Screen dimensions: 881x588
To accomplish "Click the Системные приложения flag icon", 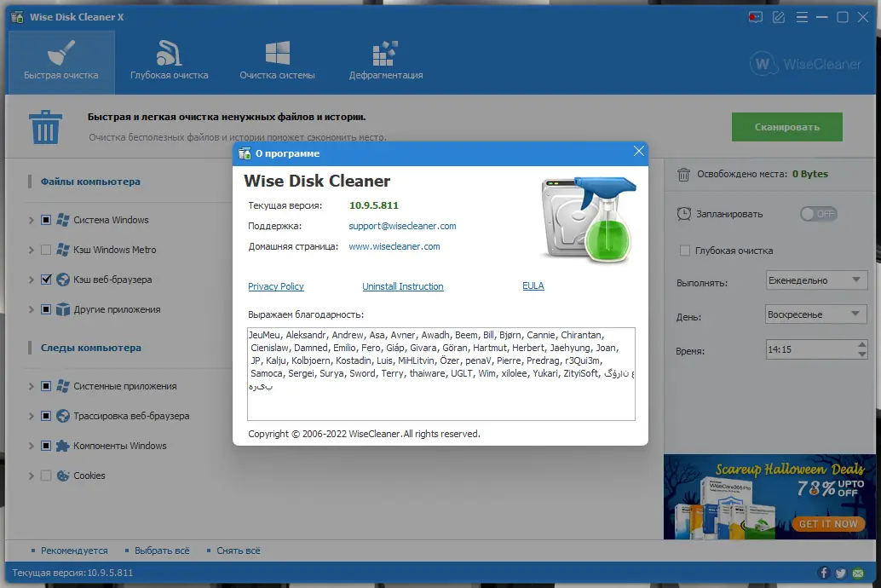I will (63, 386).
